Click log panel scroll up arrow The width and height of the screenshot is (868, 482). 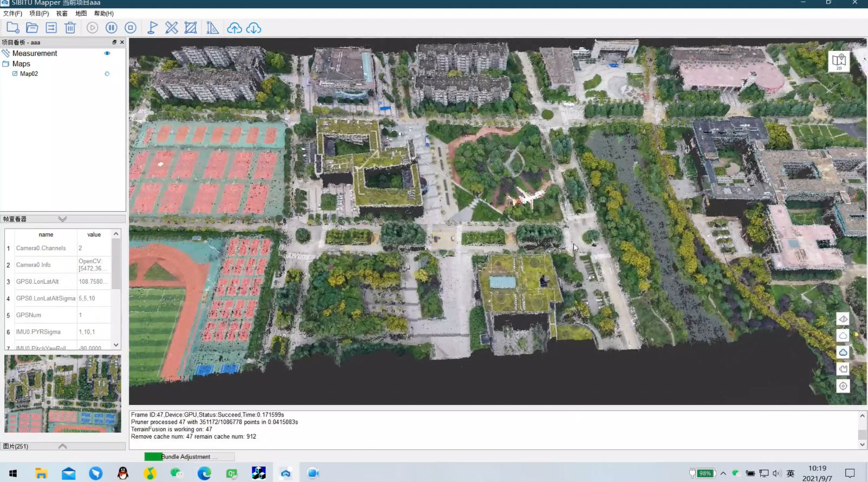coord(863,416)
